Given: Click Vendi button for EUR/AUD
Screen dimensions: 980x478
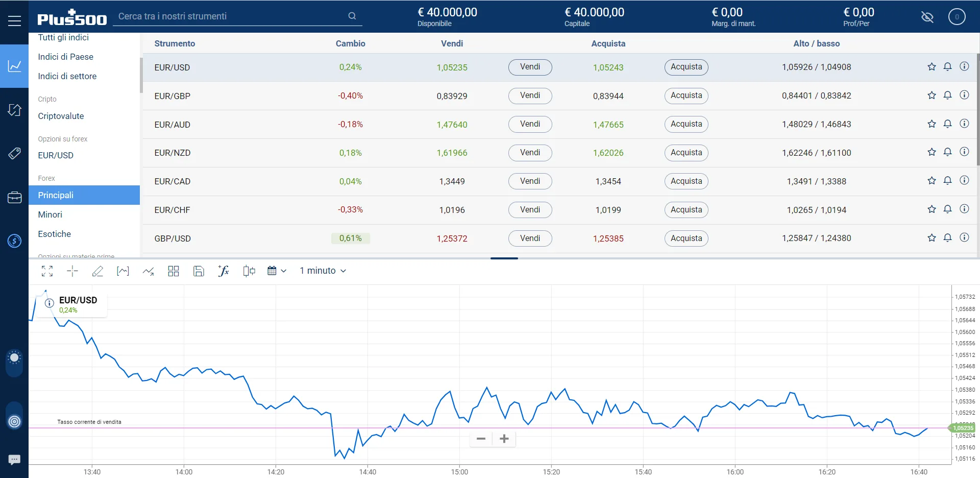Looking at the screenshot, I should [530, 124].
